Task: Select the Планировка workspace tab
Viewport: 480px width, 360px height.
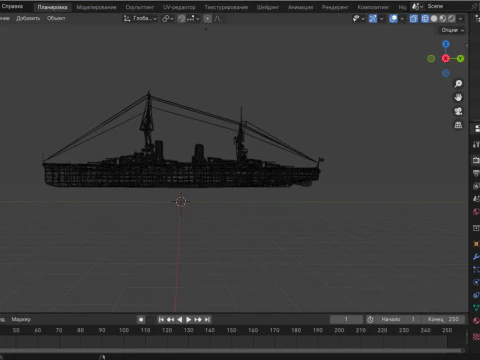Action: coord(52,7)
